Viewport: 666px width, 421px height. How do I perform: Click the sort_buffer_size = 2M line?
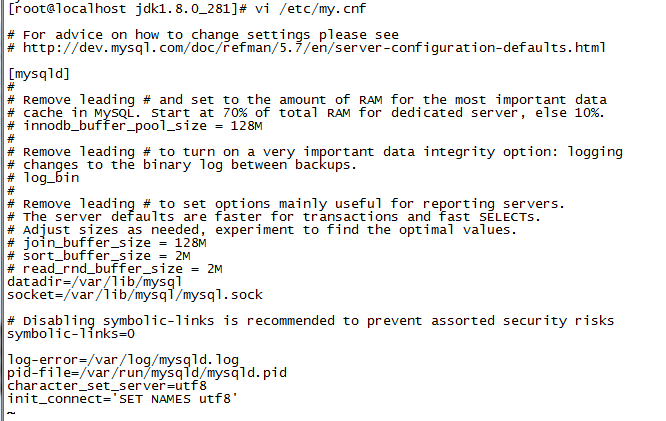[x=103, y=255]
